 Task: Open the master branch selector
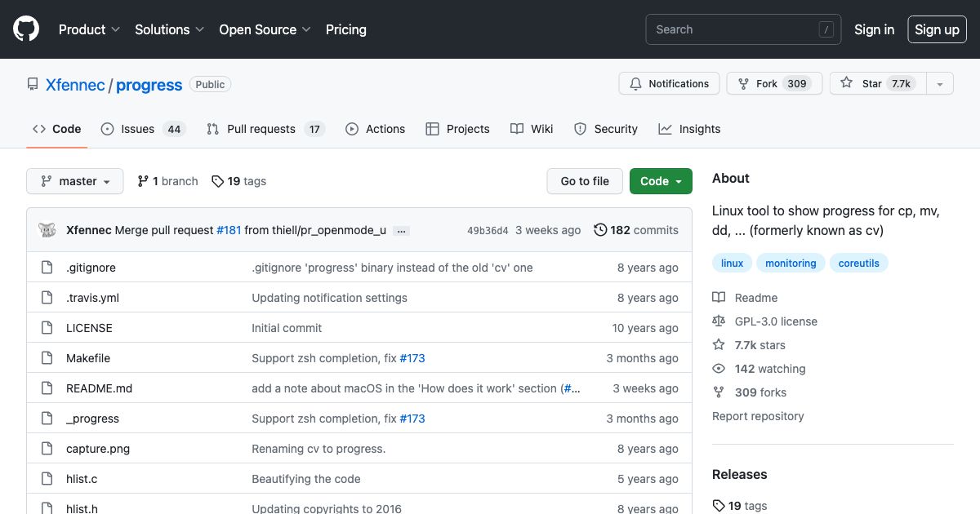[74, 181]
